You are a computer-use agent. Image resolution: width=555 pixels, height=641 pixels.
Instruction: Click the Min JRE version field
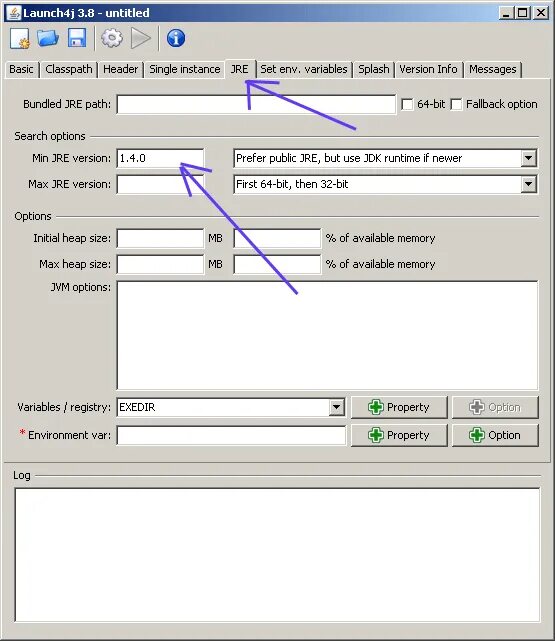[160, 158]
